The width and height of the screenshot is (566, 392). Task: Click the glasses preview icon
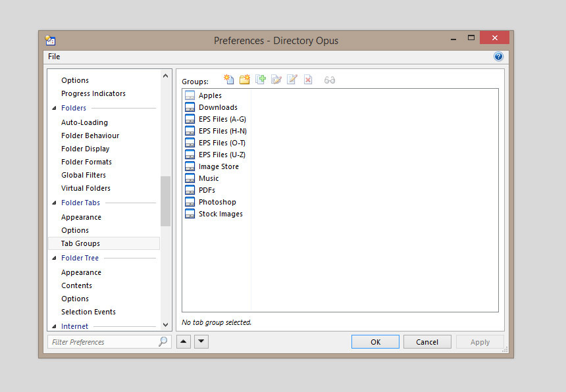click(330, 80)
